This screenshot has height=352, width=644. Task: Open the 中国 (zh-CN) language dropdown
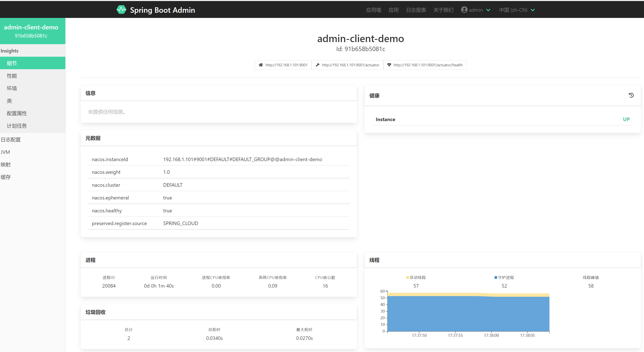pos(517,10)
